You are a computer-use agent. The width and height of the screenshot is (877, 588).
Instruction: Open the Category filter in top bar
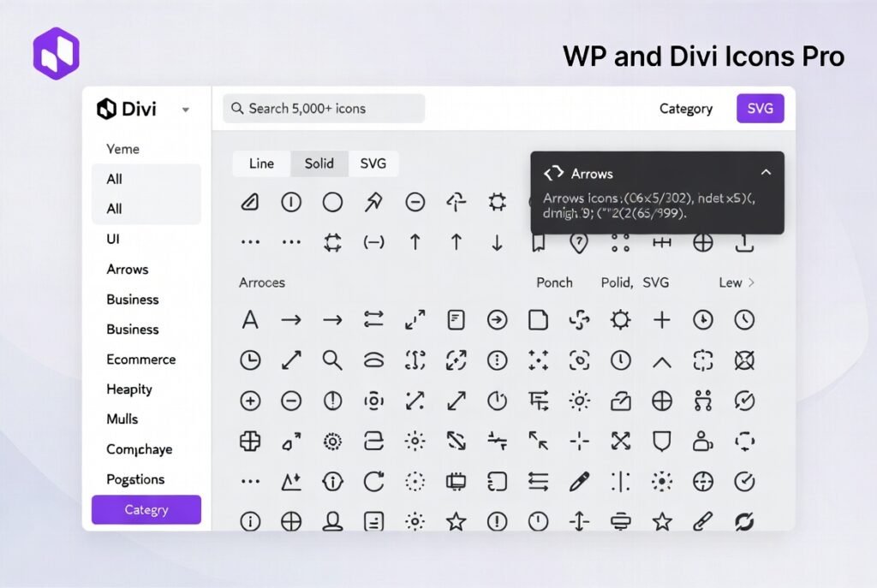[686, 109]
